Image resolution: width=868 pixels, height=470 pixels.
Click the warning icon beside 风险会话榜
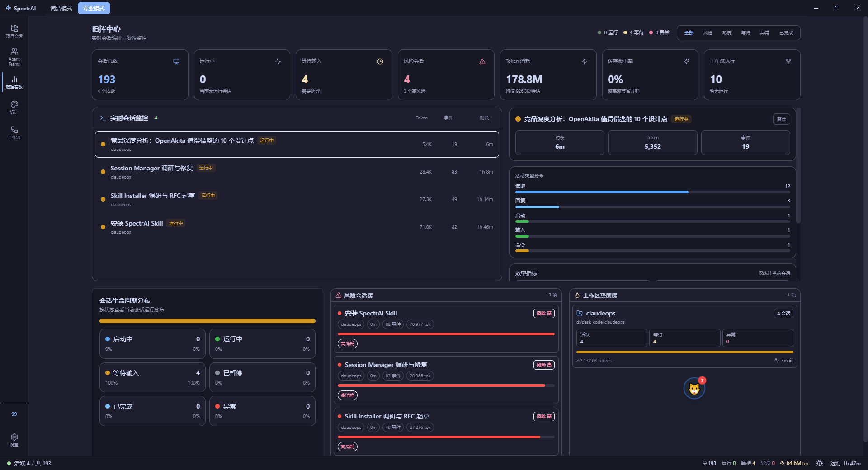pyautogui.click(x=339, y=295)
